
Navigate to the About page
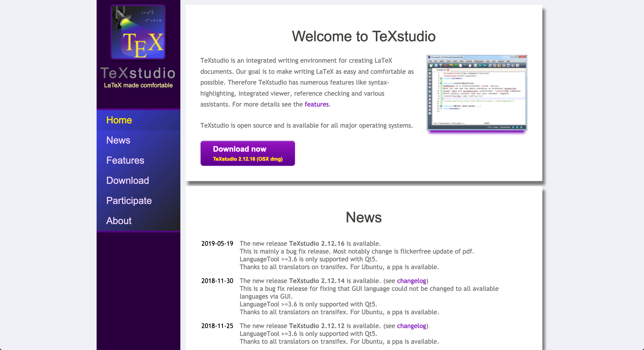click(x=119, y=221)
